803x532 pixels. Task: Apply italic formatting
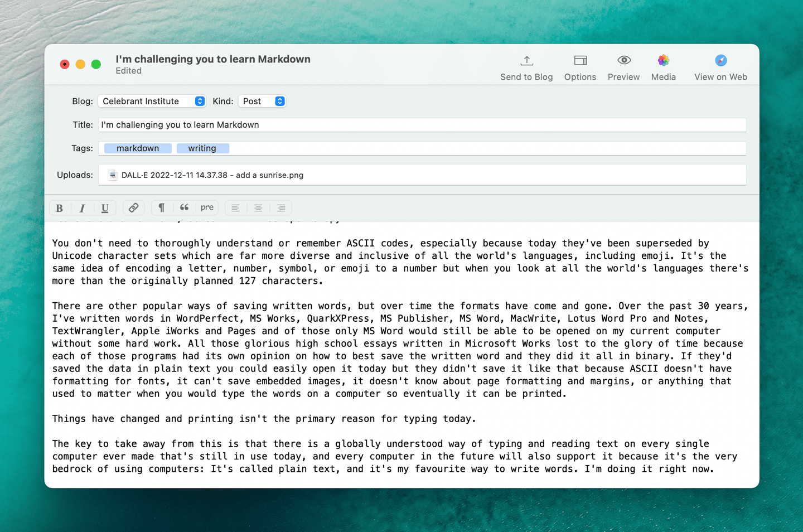82,207
